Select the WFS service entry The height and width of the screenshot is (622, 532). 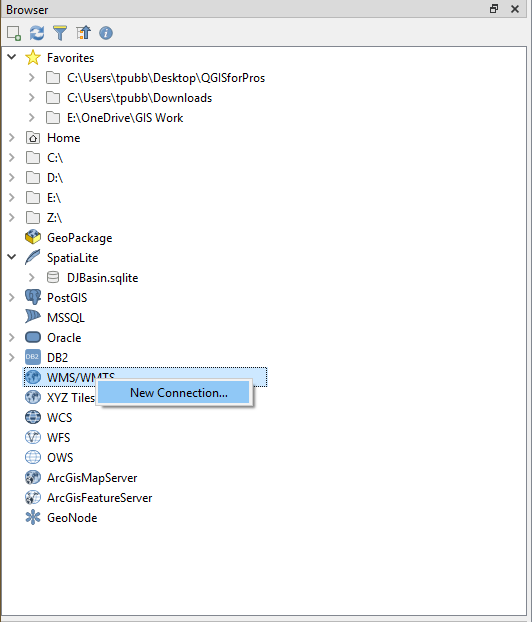pos(58,438)
